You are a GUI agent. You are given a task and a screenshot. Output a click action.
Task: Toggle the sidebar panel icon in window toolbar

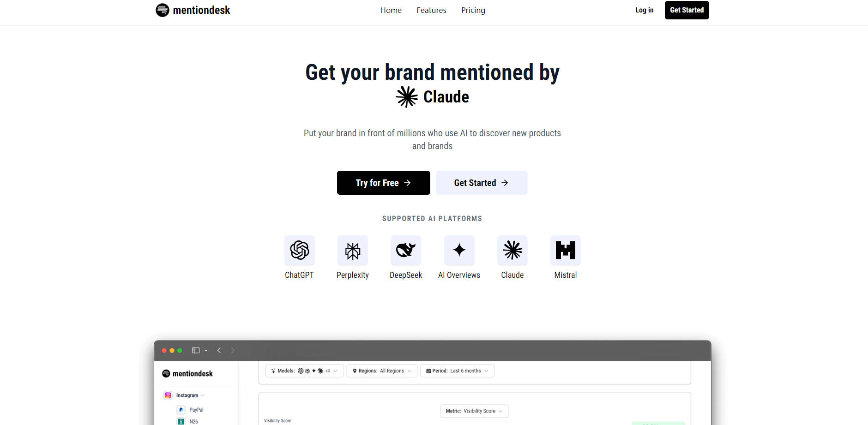(x=196, y=351)
